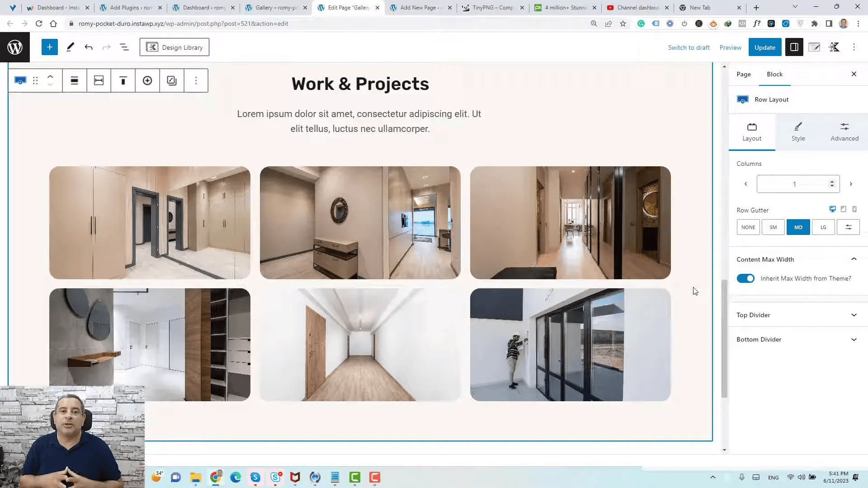Open the block inserter plus button
The width and height of the screenshot is (868, 488).
pos(50,47)
